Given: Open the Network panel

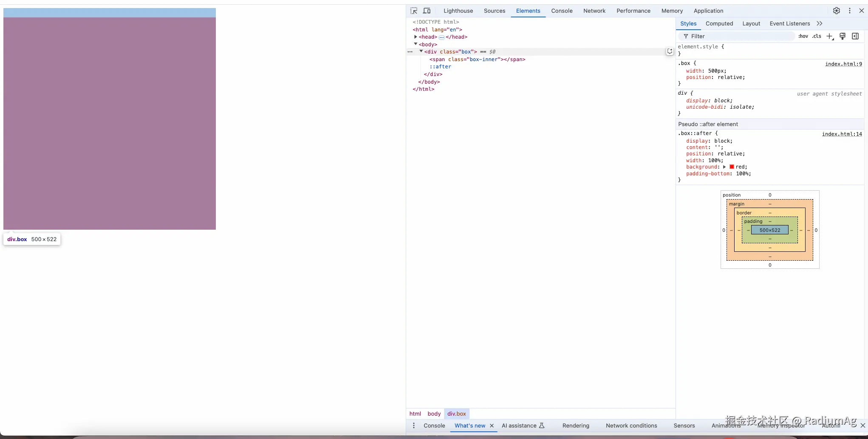Looking at the screenshot, I should tap(594, 11).
